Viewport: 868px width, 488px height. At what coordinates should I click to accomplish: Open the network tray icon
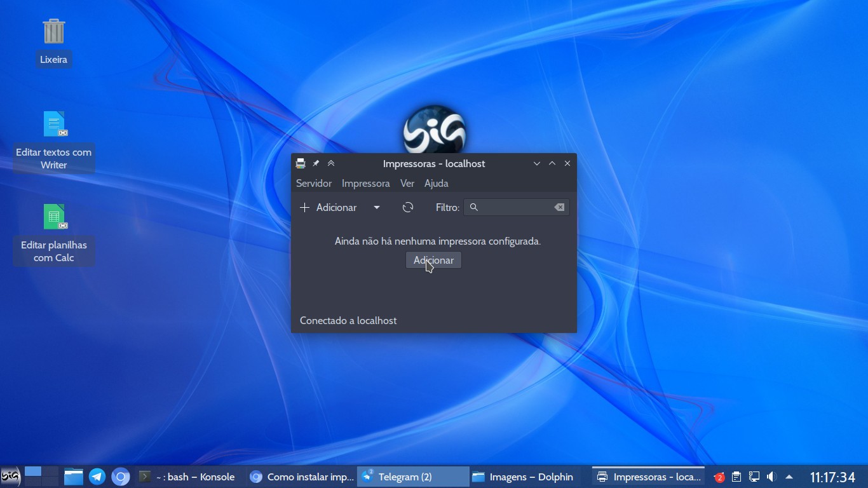point(754,477)
